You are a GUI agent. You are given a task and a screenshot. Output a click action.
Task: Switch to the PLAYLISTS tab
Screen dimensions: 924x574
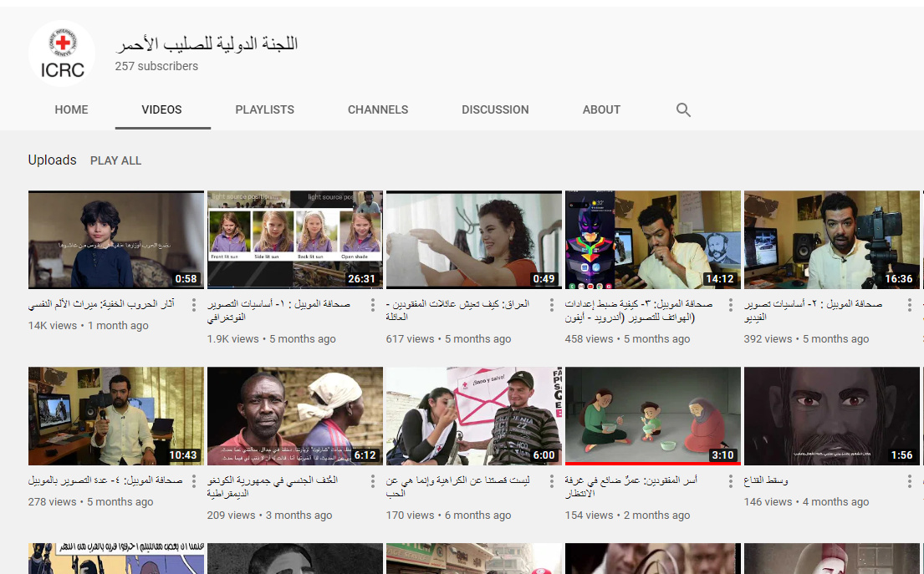coord(264,109)
